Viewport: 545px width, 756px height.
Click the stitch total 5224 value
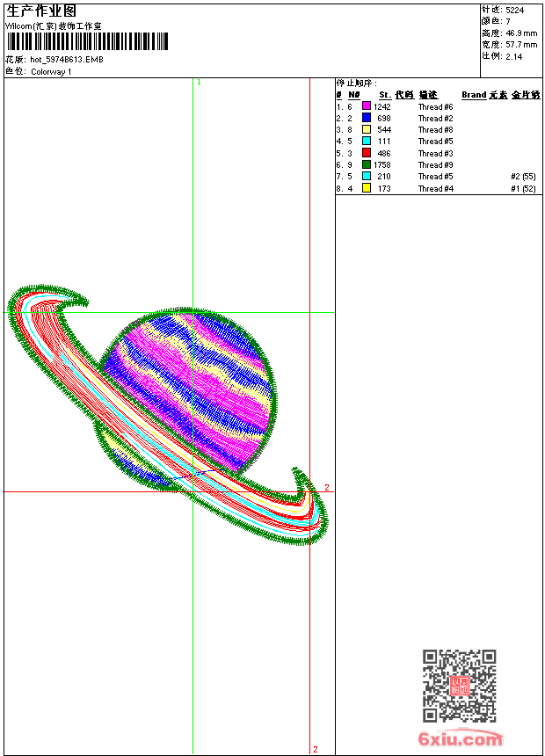click(x=514, y=10)
